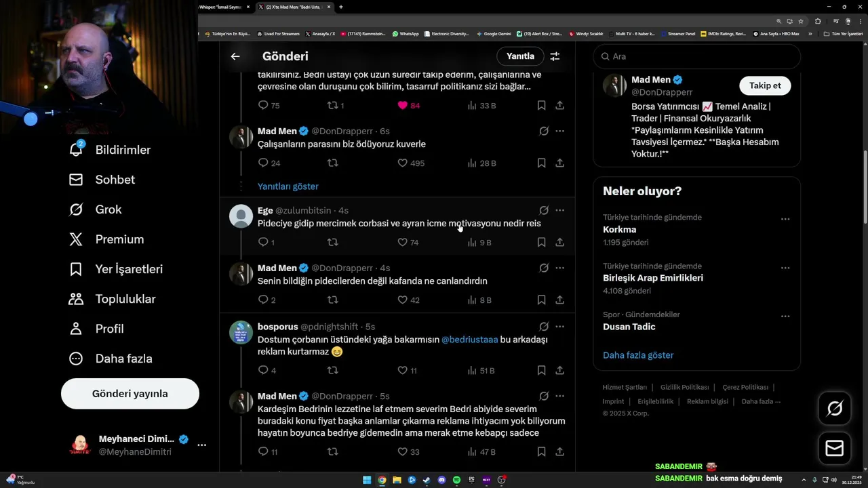Like Mad Men's 'Çalışanların parasını' reply with 495 likes

tap(411, 163)
